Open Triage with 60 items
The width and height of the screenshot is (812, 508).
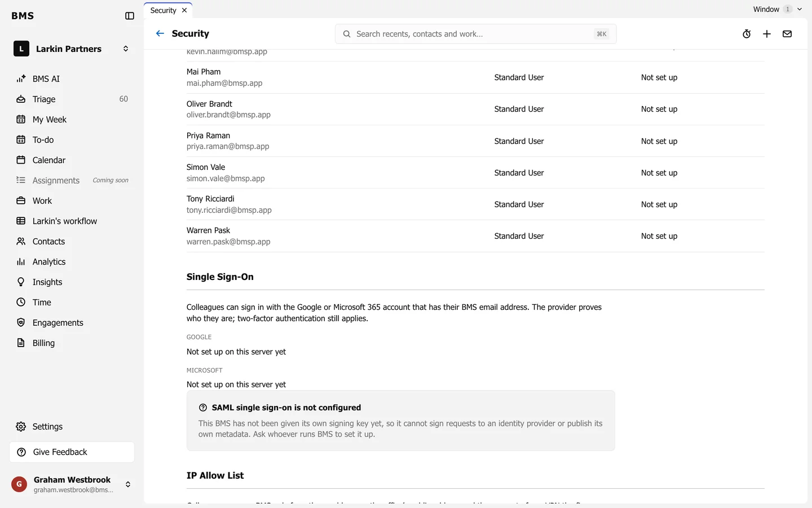click(x=72, y=99)
